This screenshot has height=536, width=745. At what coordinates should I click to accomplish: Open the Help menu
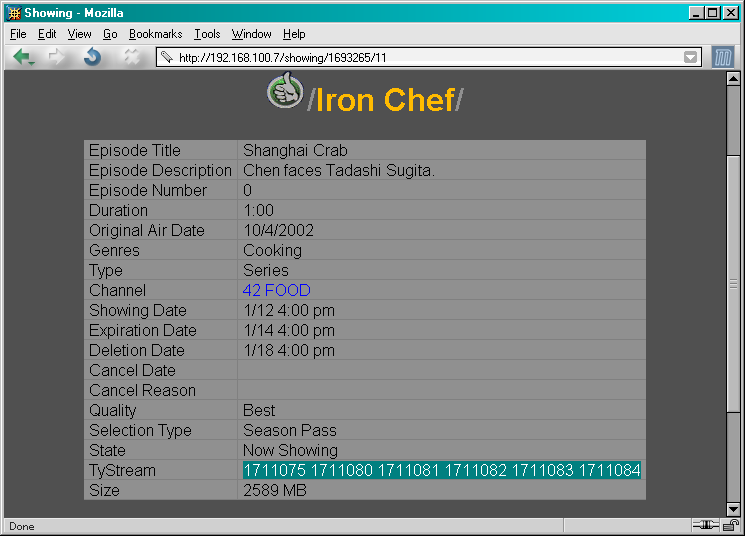pyautogui.click(x=294, y=34)
